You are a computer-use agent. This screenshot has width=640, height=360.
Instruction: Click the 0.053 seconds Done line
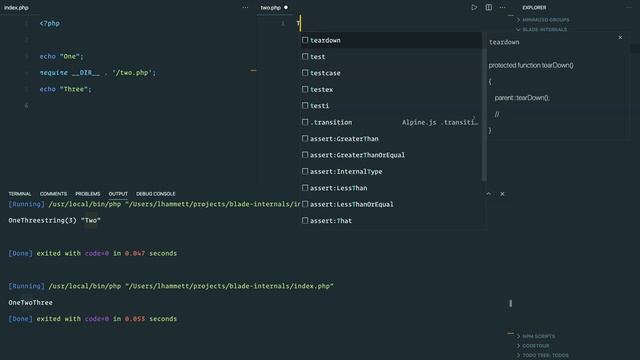coord(93,319)
